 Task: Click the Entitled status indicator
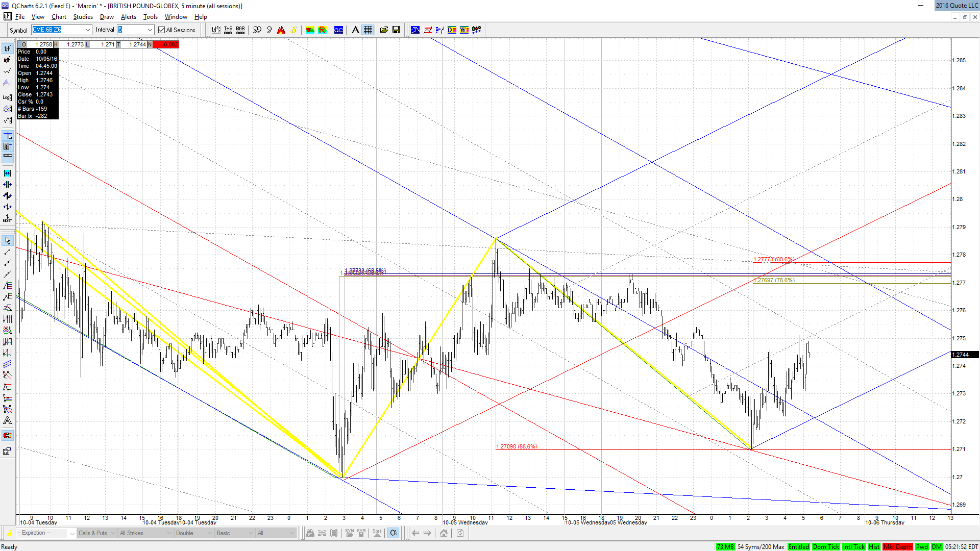coord(798,547)
